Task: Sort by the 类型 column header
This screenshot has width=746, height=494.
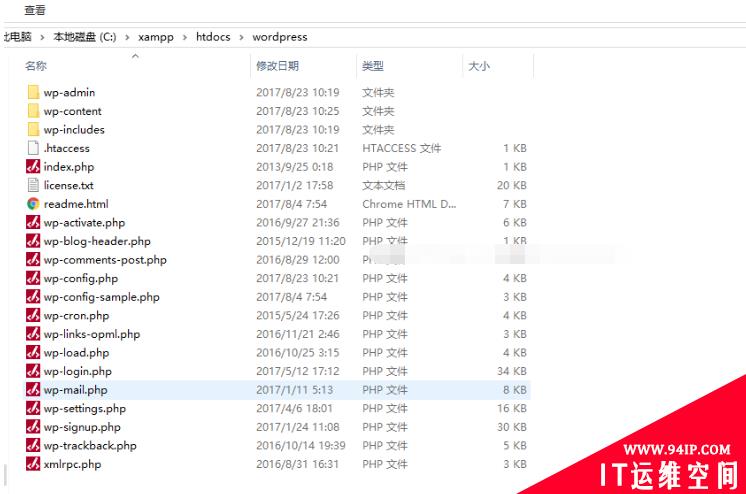Action: 373,66
